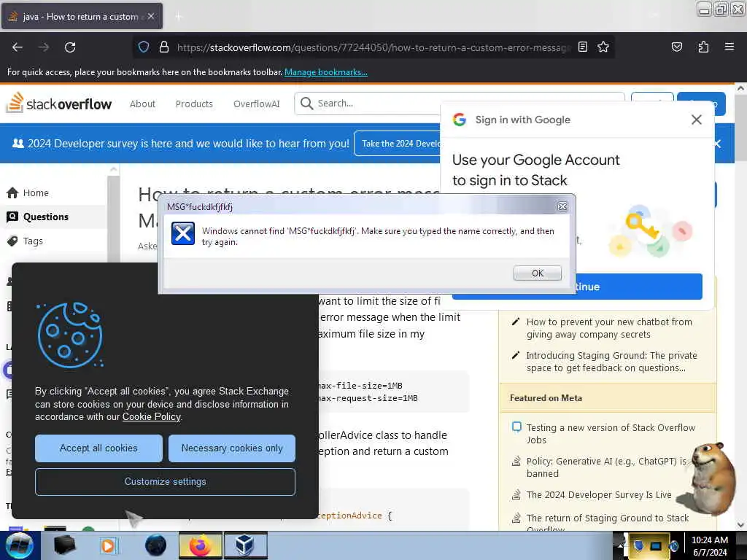Click Necessary cookies only
The height and width of the screenshot is (560, 747).
coord(232,448)
